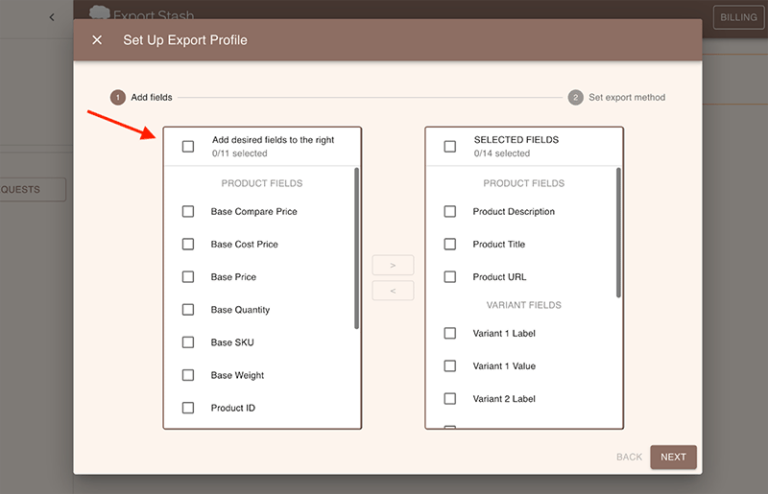Screen dimensions: 768x494
Task: Select the Product Description checkbox
Action: tap(450, 212)
